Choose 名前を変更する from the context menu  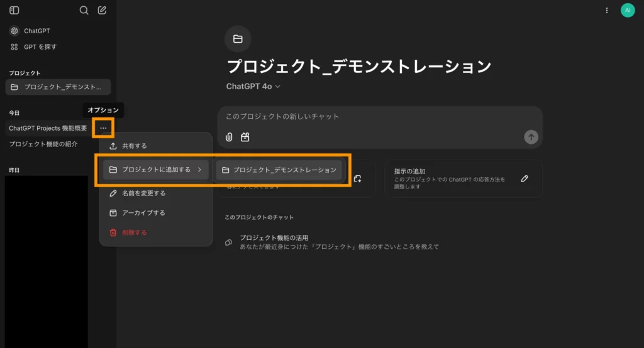156,193
